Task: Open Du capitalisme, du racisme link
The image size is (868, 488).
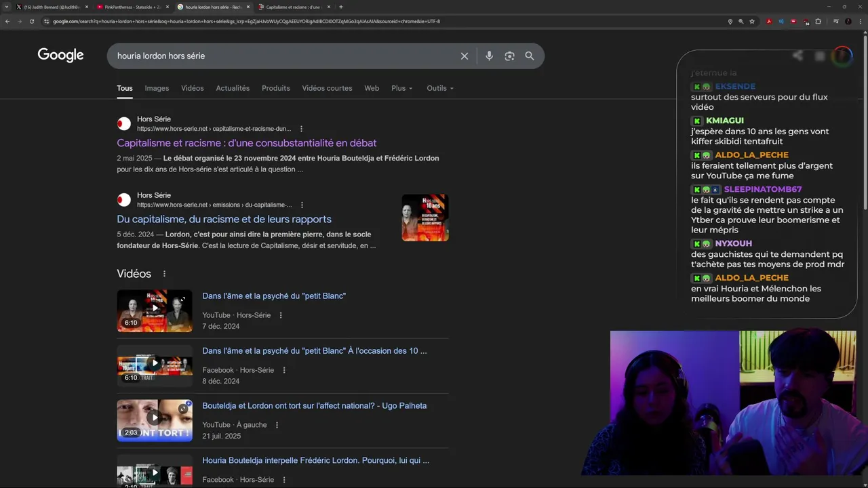Action: click(224, 219)
